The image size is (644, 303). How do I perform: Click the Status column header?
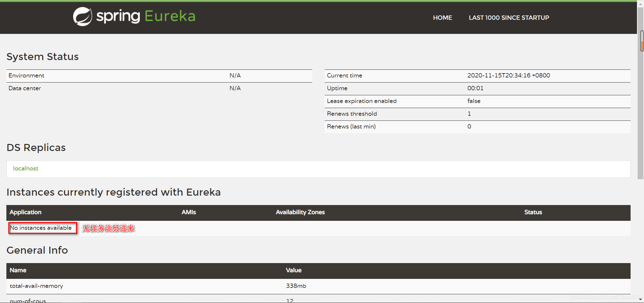click(533, 212)
